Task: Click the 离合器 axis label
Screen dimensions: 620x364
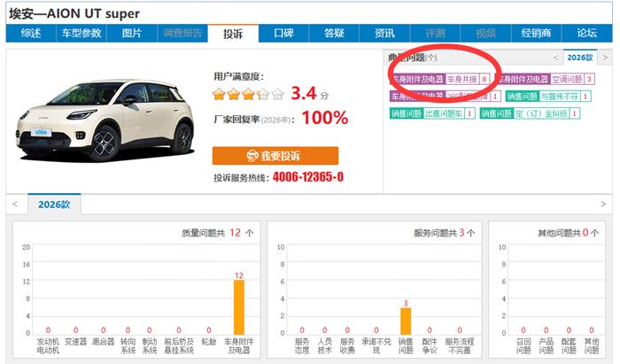Action: coord(104,342)
